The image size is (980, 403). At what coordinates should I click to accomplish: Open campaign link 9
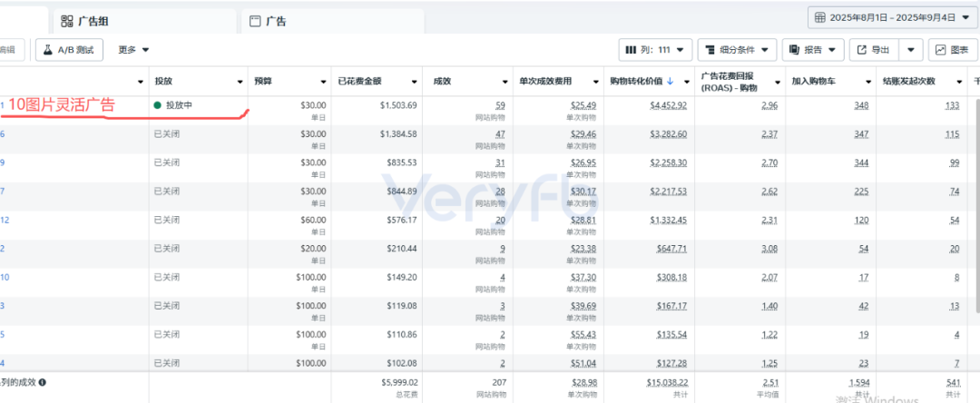tap(3, 162)
